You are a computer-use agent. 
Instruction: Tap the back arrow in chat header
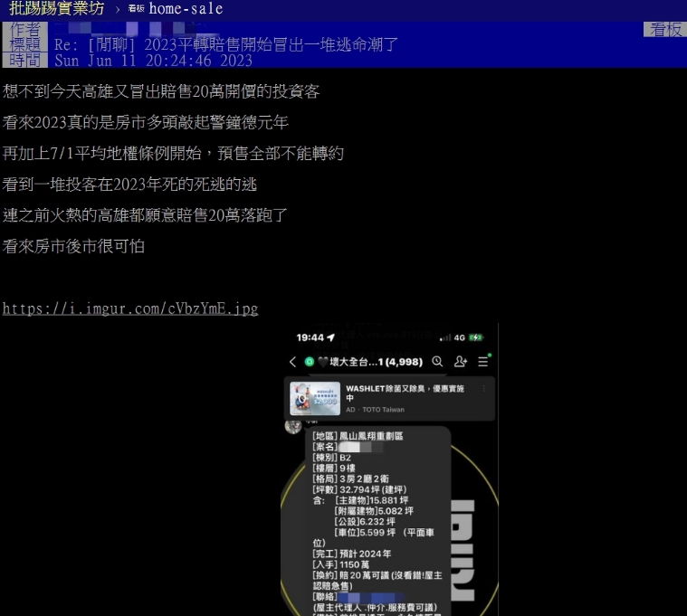tap(292, 362)
